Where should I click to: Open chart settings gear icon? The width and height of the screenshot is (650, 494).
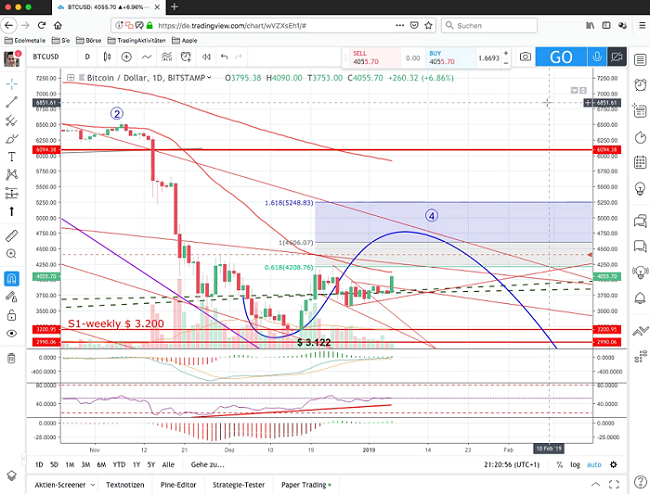(614, 465)
